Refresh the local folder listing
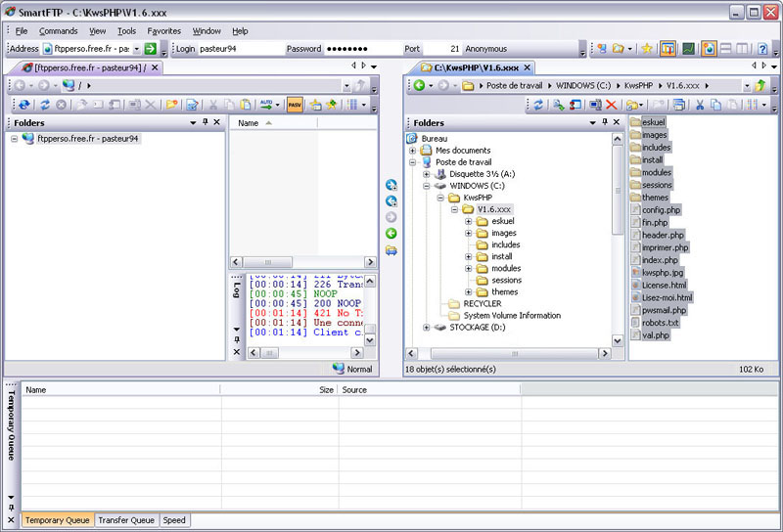Image resolution: width=783 pixels, height=532 pixels. tap(538, 105)
